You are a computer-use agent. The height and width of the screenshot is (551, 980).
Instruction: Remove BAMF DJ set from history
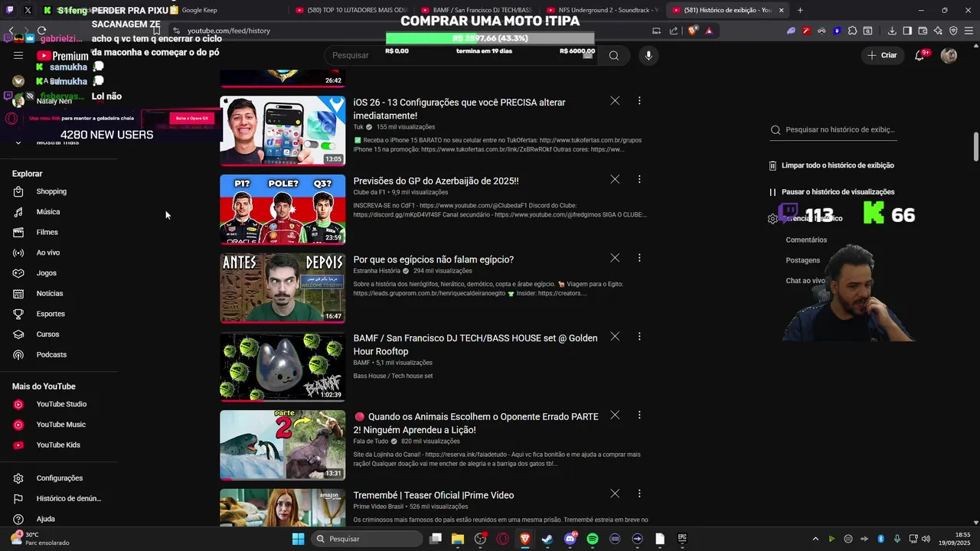coord(615,337)
